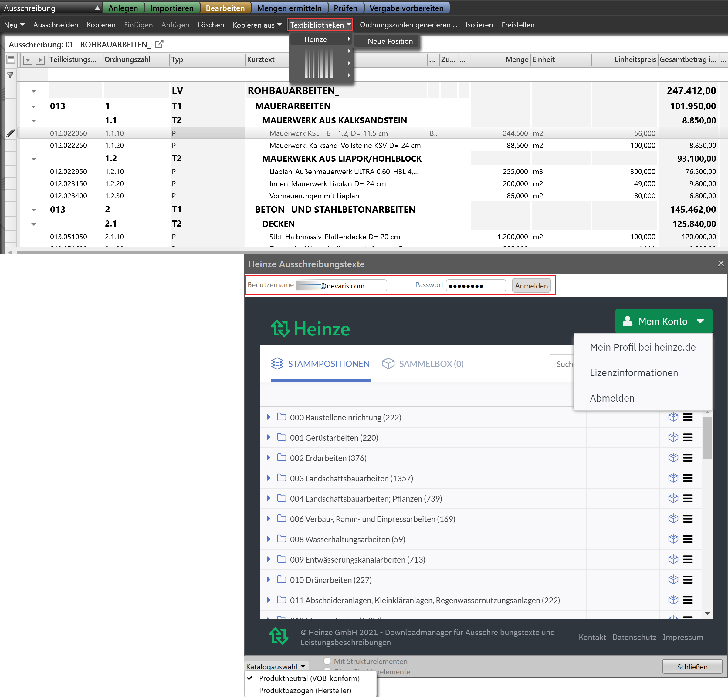Switch to the Importieren tab
Screen dimensions: 728x700
[171, 8]
